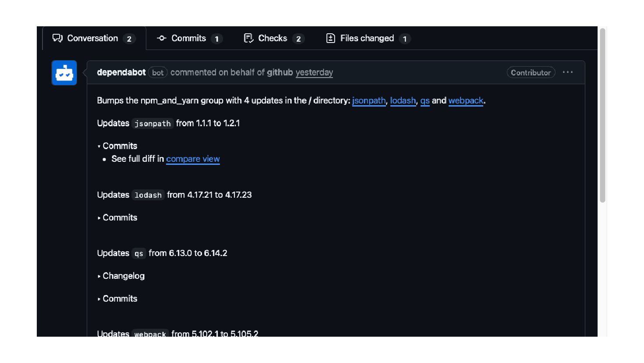Image resolution: width=644 pixels, height=363 pixels.
Task: Open the jsonpath package link
Action: [x=369, y=100]
